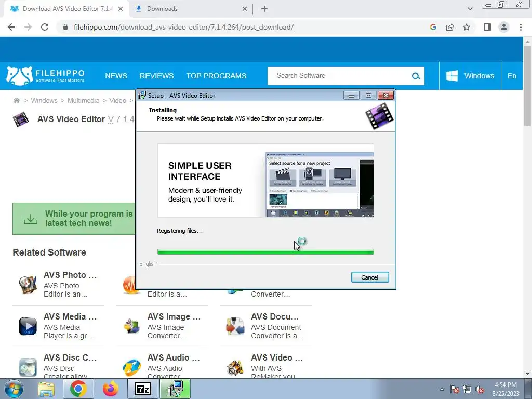Click the Google icon in address bar
Screen dimensions: 532x399
(x=433, y=27)
